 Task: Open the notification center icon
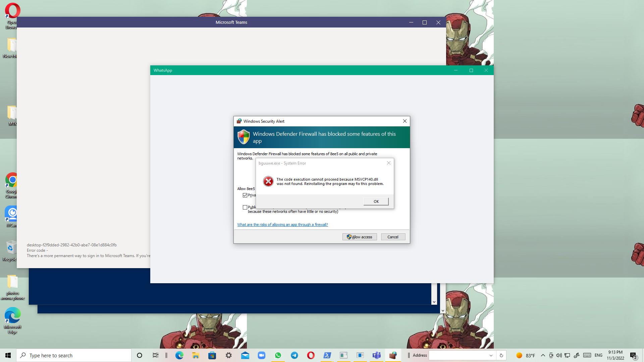633,355
